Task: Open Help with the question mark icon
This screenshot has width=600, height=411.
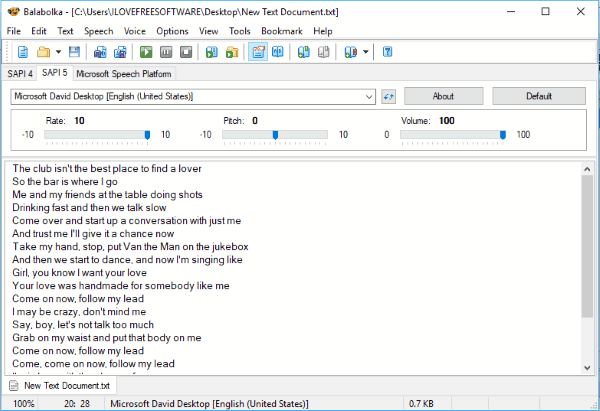Action: coord(387,52)
